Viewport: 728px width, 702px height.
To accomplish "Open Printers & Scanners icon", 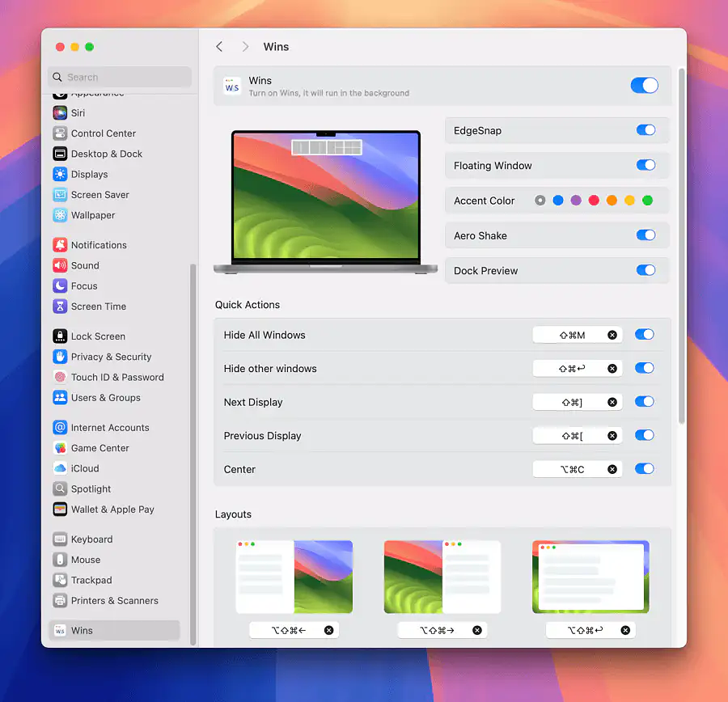I will [60, 601].
